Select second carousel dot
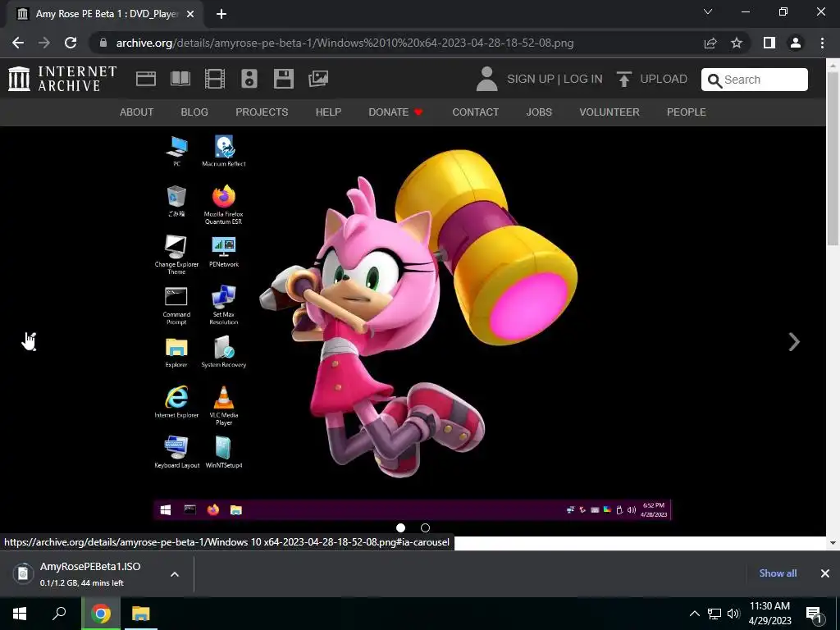 (426, 527)
